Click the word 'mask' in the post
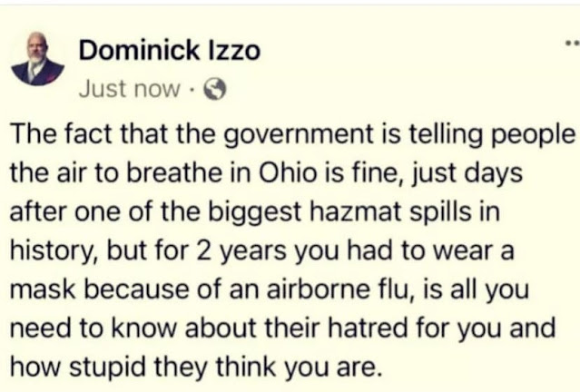This screenshot has height=392, width=580. [43, 289]
